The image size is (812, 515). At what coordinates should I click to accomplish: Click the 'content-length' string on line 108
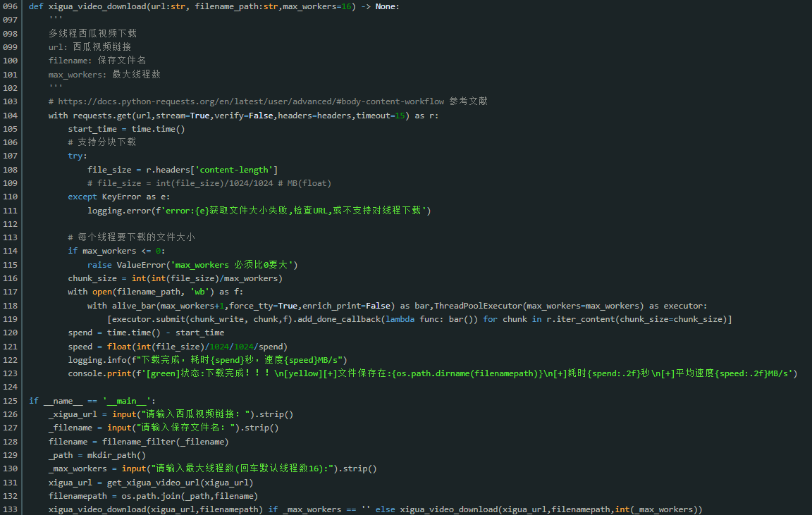coord(234,170)
